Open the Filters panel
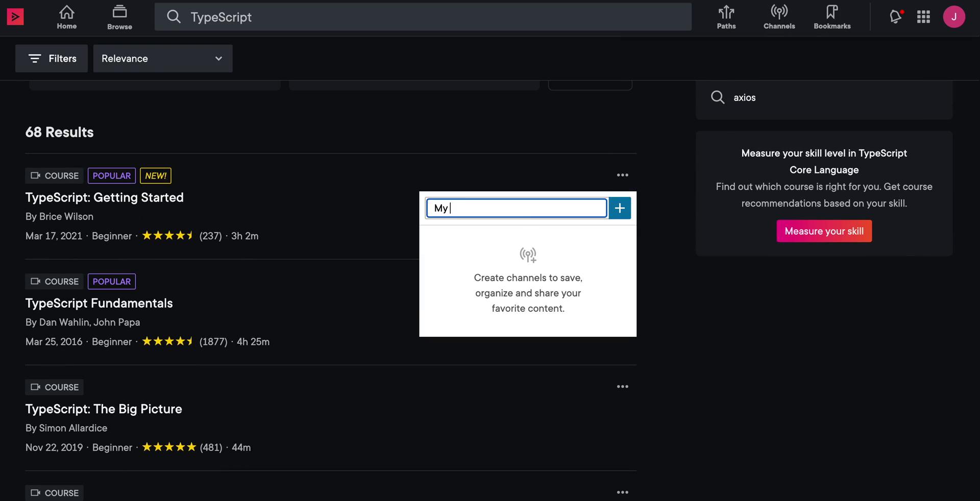The height and width of the screenshot is (501, 980). click(x=52, y=58)
